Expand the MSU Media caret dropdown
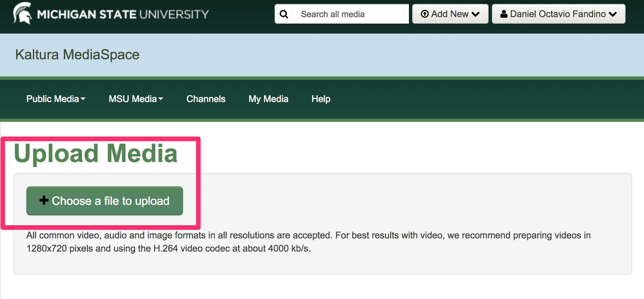Viewport: 644px width, 299px height. [x=161, y=99]
